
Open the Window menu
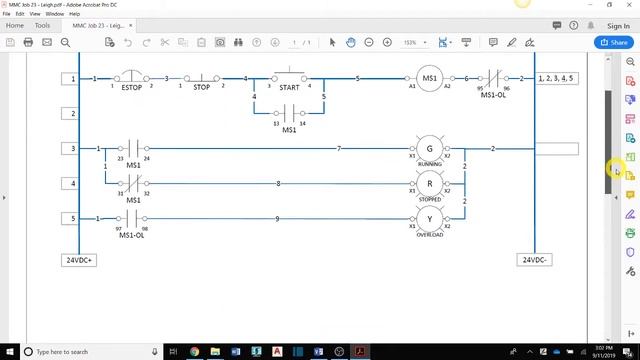[55, 14]
